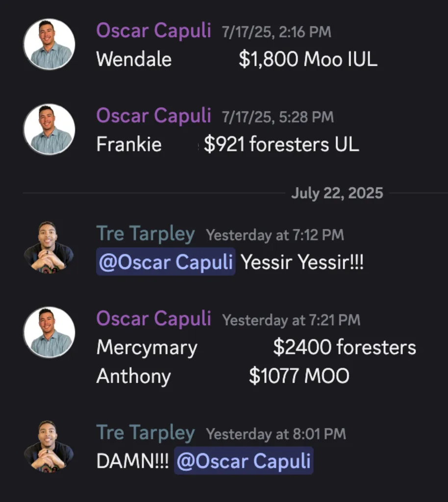This screenshot has width=448, height=502.
Task: Click Oscar Capuli username at 2:16 PM
Action: point(153,31)
